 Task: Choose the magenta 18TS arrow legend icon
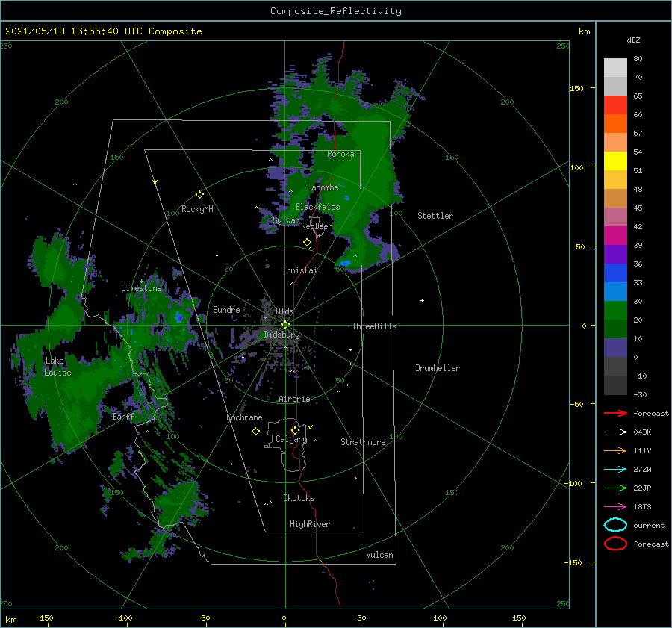(615, 507)
